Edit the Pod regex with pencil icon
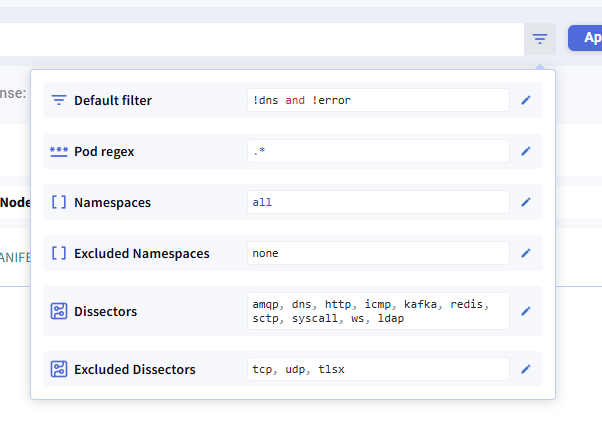 pyautogui.click(x=526, y=151)
